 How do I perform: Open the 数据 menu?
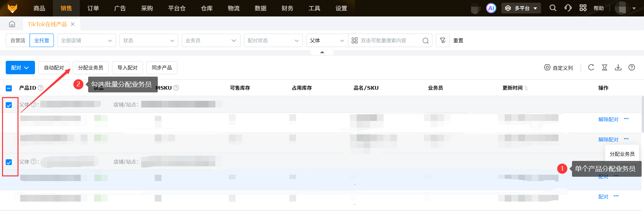[261, 8]
